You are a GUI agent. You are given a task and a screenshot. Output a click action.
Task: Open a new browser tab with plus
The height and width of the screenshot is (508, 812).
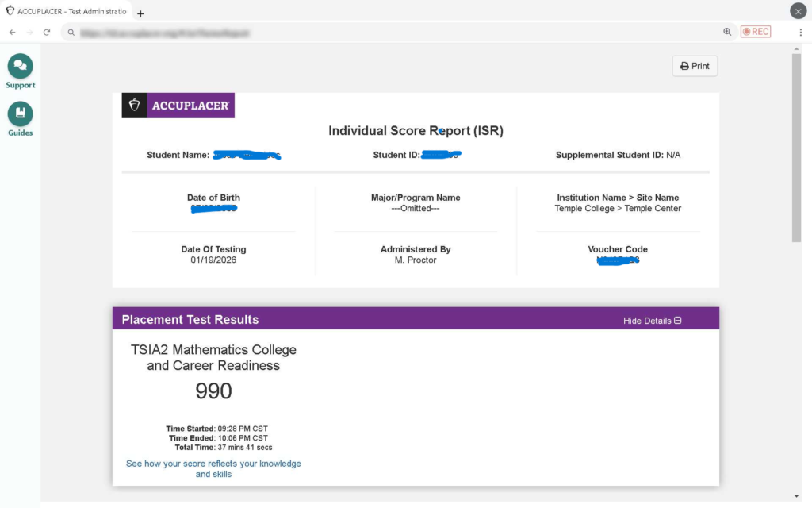(140, 13)
